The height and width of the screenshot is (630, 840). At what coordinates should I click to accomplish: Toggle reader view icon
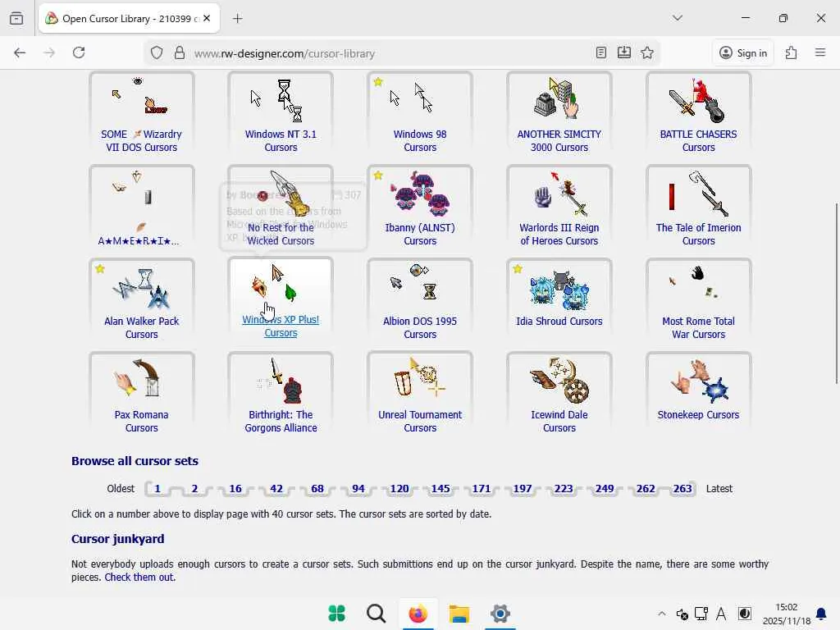point(601,52)
